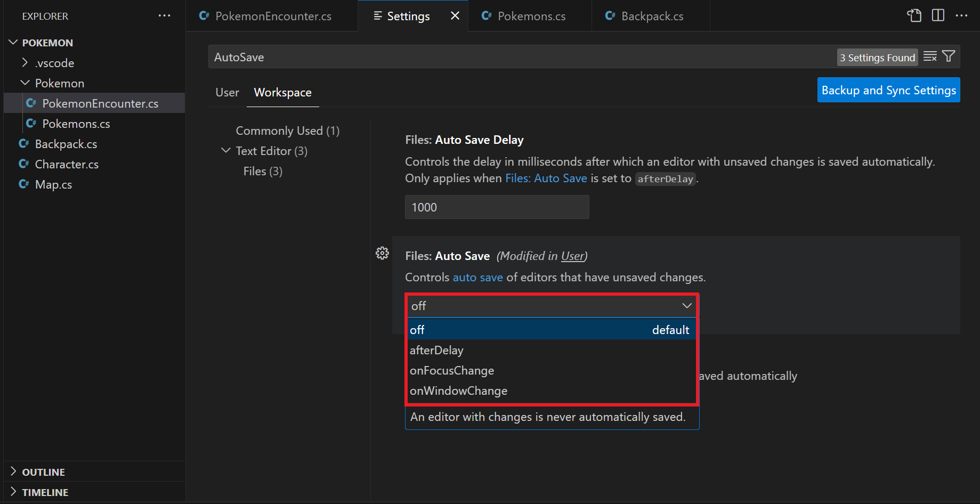Open More Actions menu in editor toolbar
The height and width of the screenshot is (504, 980).
click(x=962, y=15)
